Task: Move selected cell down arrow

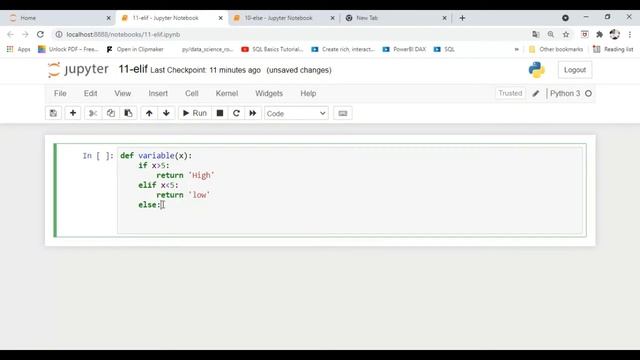Action: coord(166,113)
